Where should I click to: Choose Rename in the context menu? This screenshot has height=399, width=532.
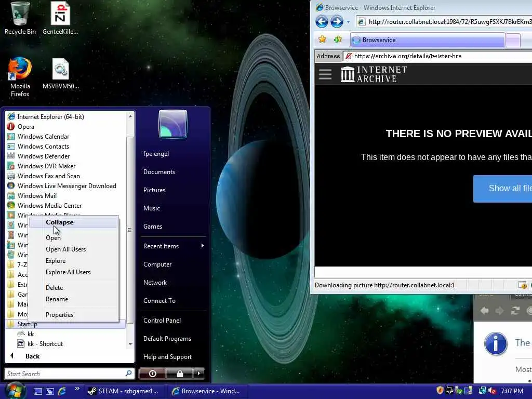[x=73, y=299]
